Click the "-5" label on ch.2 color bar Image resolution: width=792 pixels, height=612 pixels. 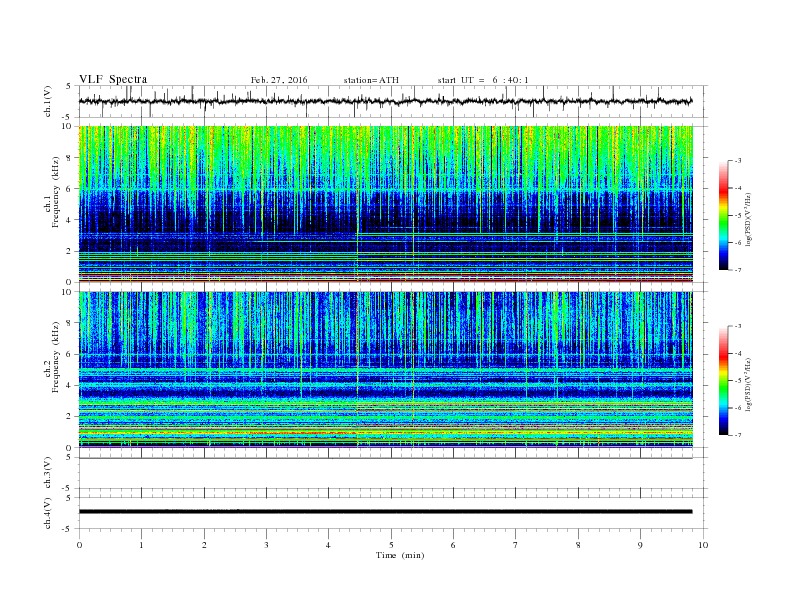tap(738, 380)
